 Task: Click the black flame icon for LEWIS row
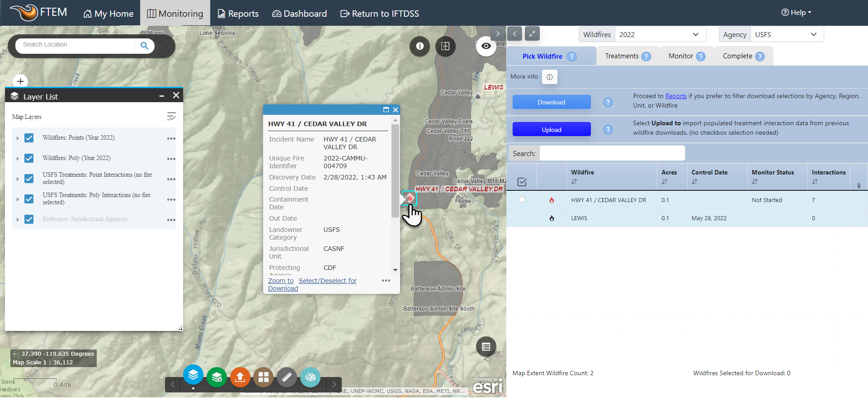coord(552,218)
